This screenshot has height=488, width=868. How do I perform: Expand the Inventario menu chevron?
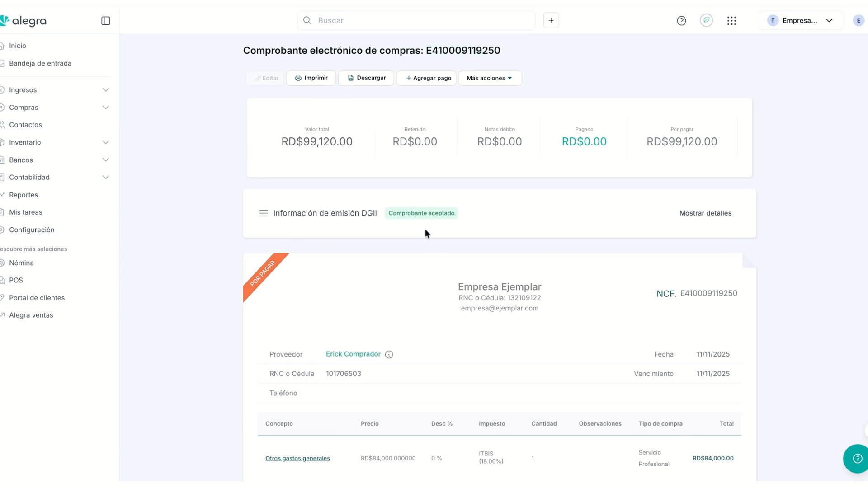105,142
